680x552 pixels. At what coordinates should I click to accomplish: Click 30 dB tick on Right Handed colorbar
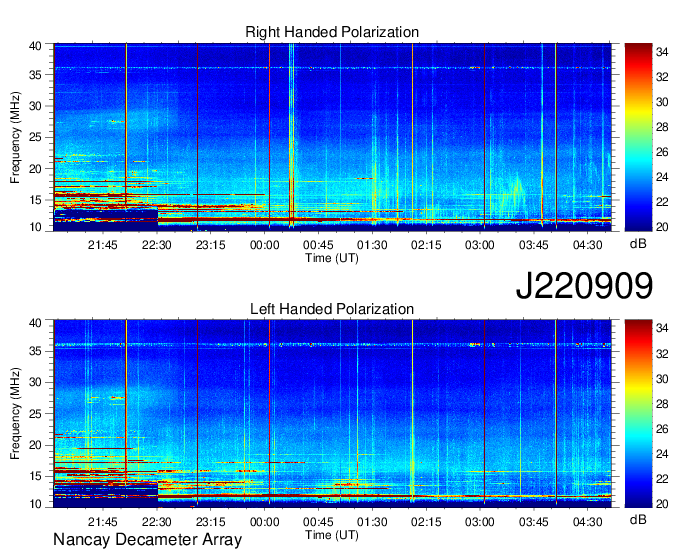coord(662,102)
